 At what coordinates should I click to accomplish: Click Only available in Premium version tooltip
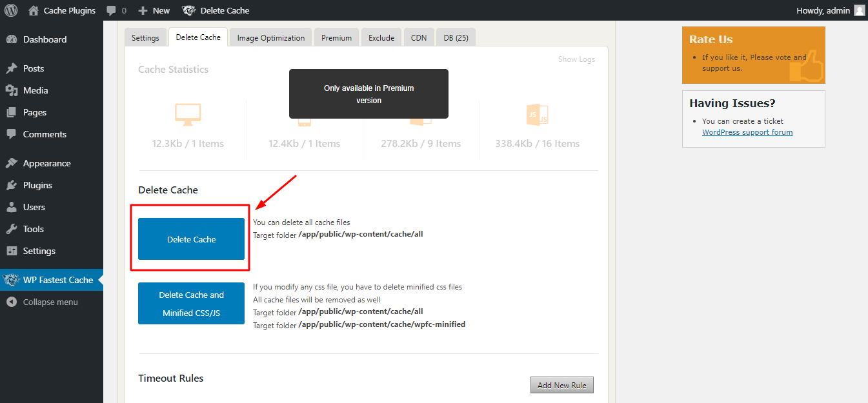click(x=368, y=94)
